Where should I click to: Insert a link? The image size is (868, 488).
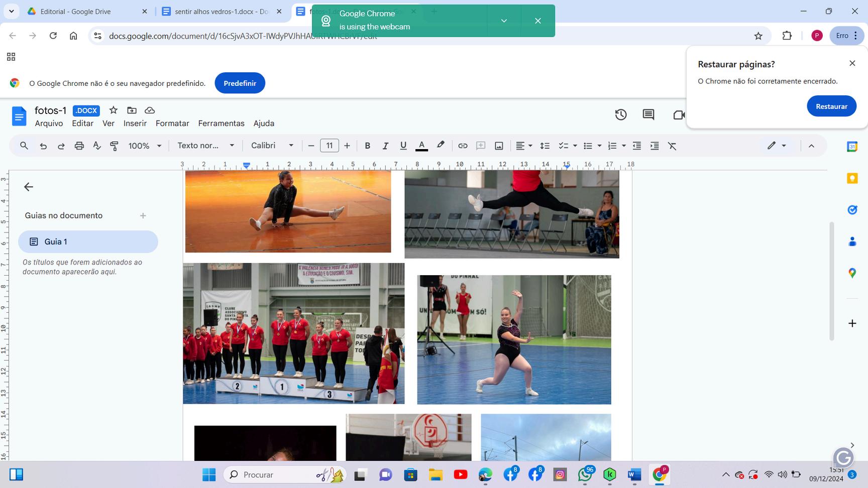(x=463, y=146)
